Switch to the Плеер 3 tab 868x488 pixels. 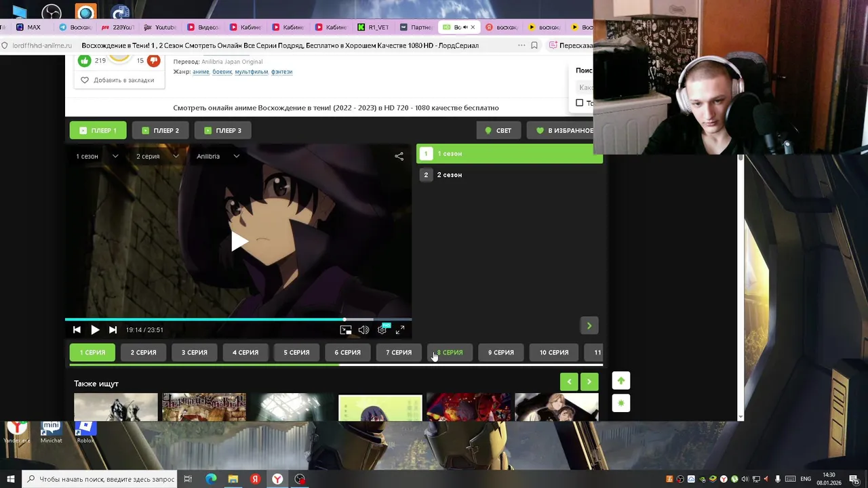pyautogui.click(x=222, y=130)
